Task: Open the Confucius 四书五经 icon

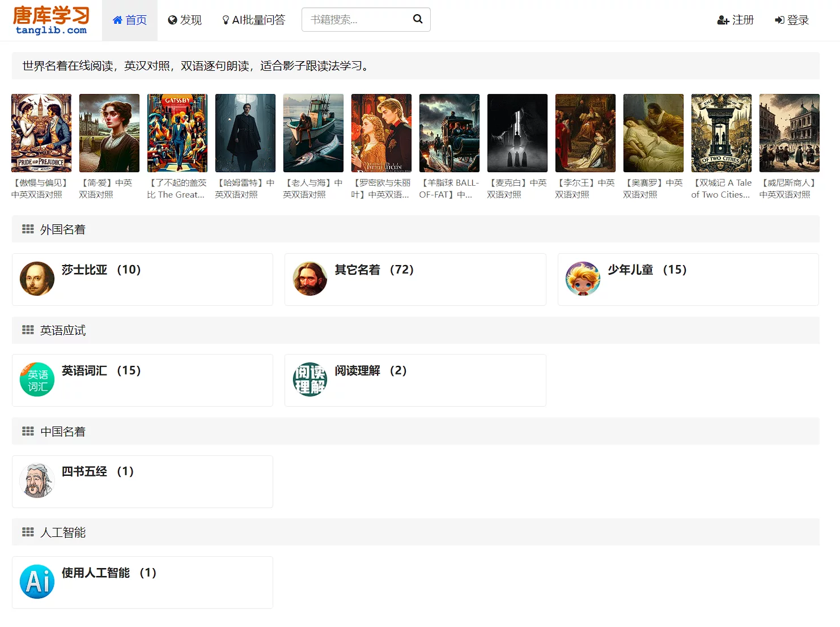Action: [37, 480]
